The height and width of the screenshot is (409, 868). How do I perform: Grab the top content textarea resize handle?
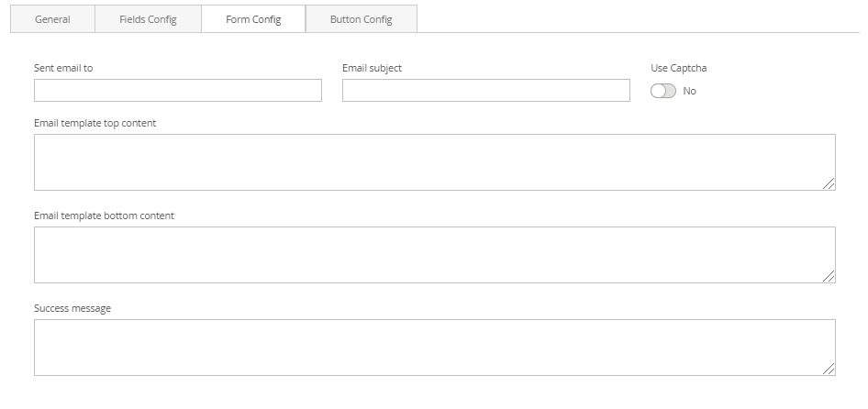pyautogui.click(x=829, y=184)
